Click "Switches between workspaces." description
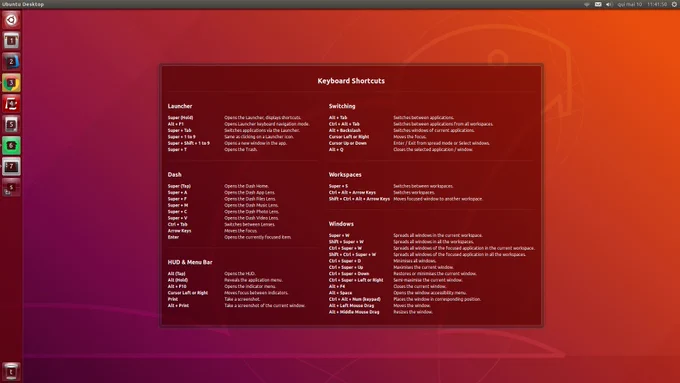Image resolution: width=680 pixels, height=383 pixels. (x=423, y=186)
